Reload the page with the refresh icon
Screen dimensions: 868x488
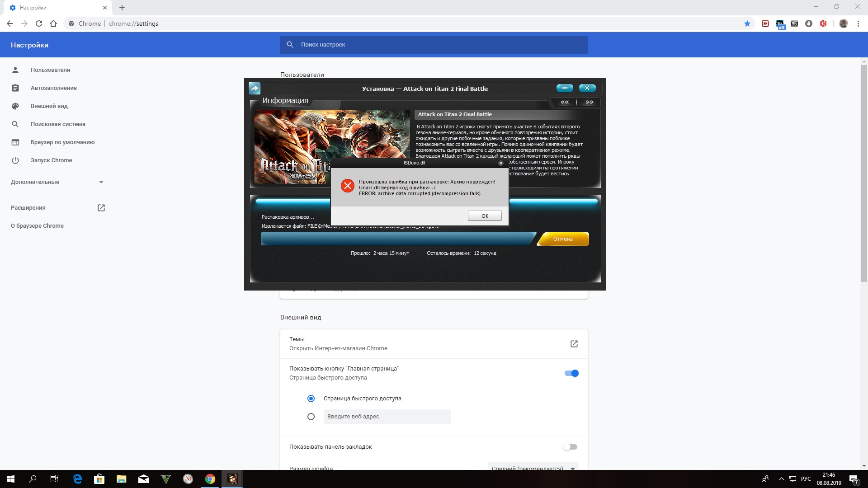(39, 23)
